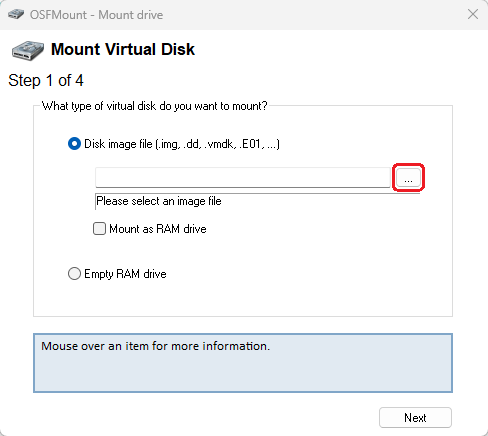Image resolution: width=488 pixels, height=436 pixels.
Task: Click the "Mount as RAM drive" label text
Action: pos(158,229)
